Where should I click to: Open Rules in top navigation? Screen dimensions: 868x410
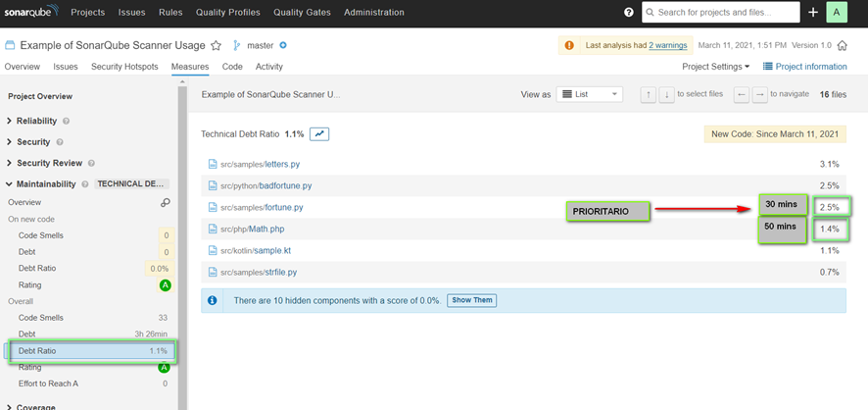pyautogui.click(x=170, y=12)
